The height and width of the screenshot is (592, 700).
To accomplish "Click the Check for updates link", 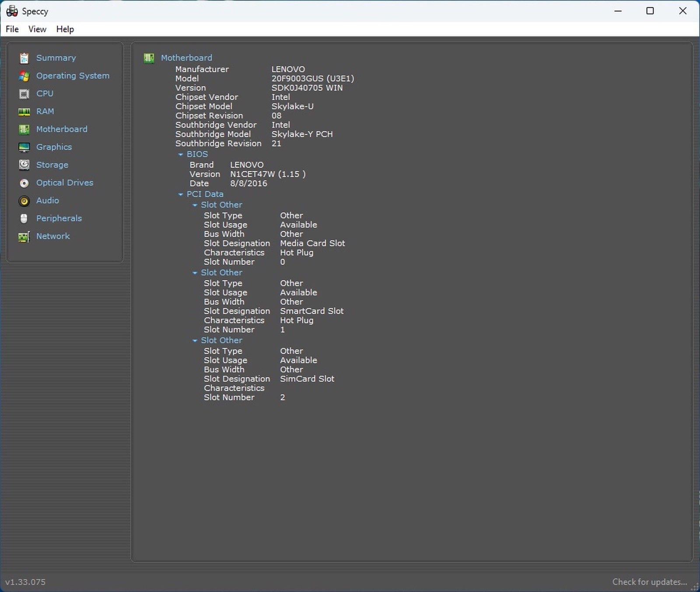I will coord(649,582).
